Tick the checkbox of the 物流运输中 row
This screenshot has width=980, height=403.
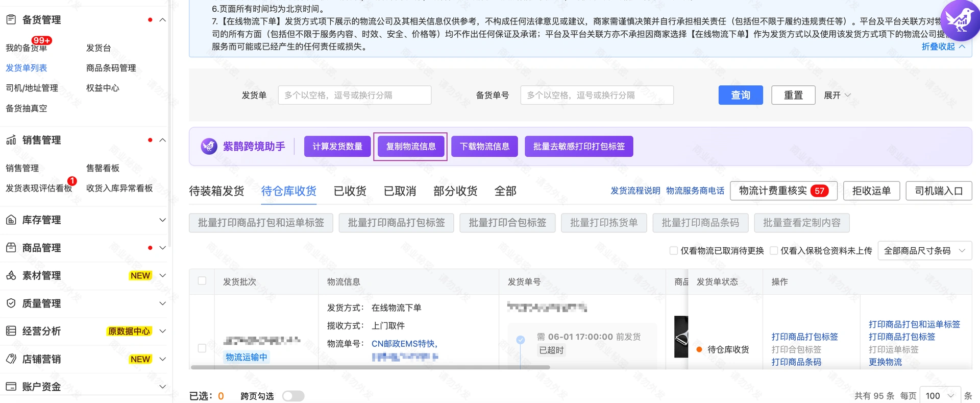(x=202, y=348)
